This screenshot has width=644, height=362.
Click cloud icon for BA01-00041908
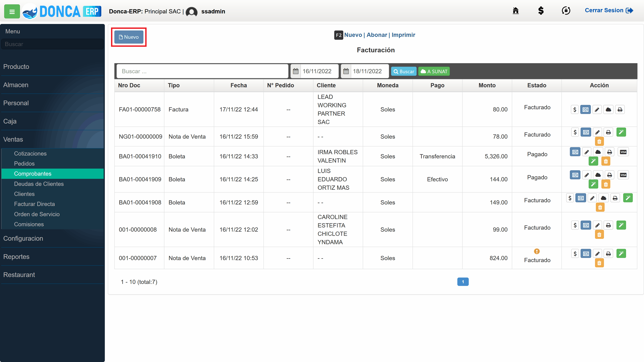tap(603, 198)
